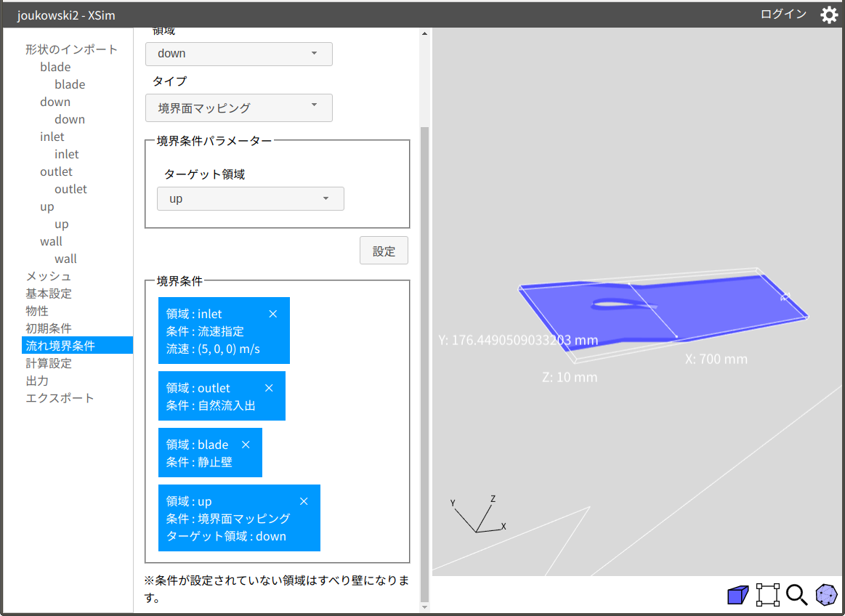Click the 設定 button
This screenshot has width=845, height=616.
click(384, 251)
